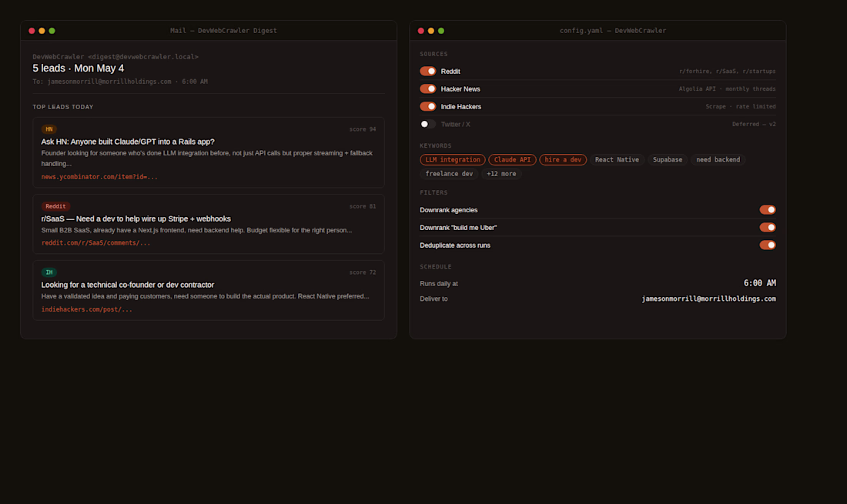Click the r/forhire, r/SaaS, r/startups text
Screen dimensions: 847x504
[727, 72]
